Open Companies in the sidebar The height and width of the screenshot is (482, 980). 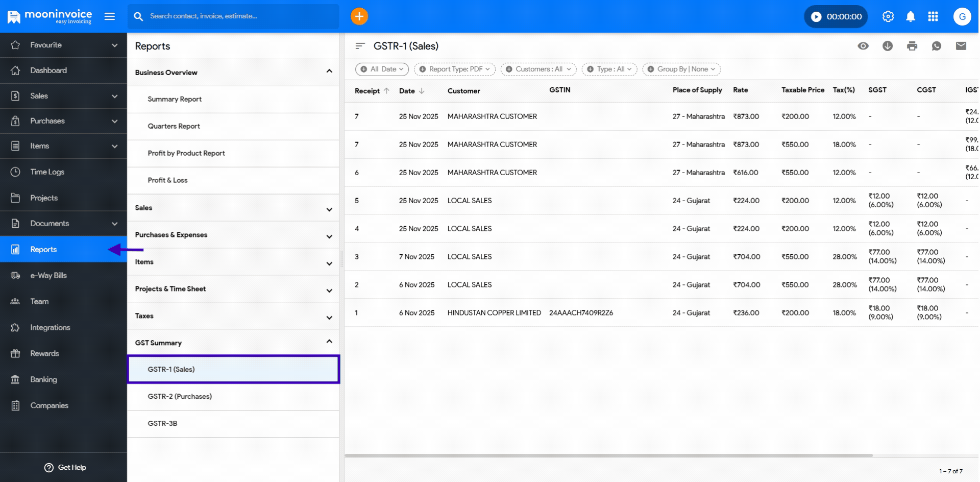(x=63, y=405)
